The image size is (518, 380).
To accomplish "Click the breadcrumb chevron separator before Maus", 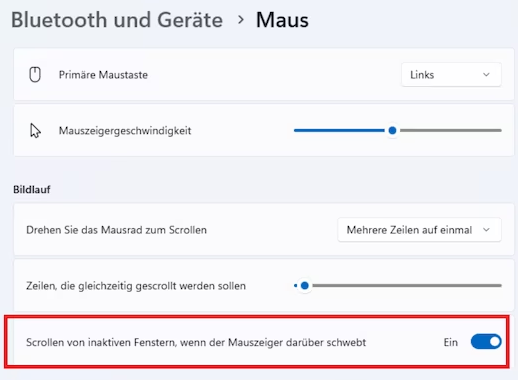I will (x=241, y=20).
